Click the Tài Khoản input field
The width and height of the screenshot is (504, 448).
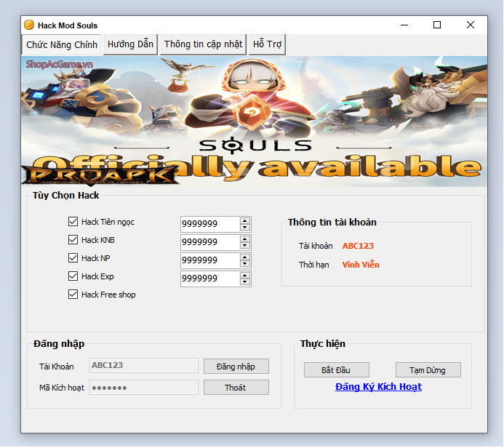coord(144,365)
